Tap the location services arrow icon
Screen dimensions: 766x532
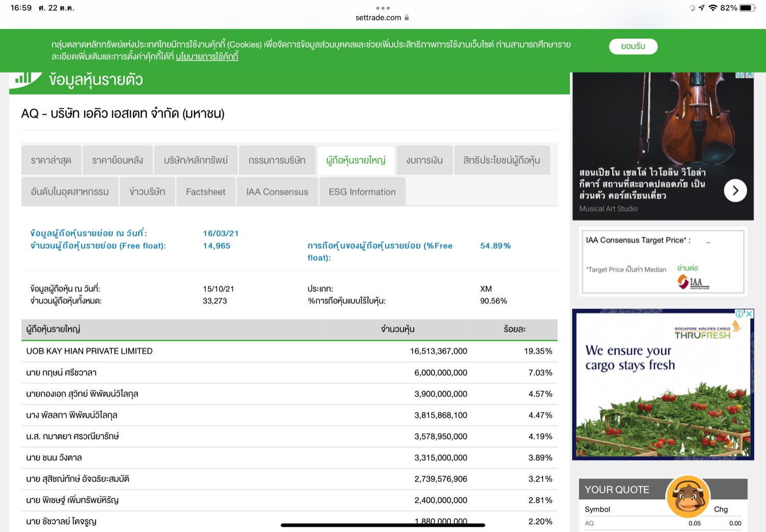(702, 8)
